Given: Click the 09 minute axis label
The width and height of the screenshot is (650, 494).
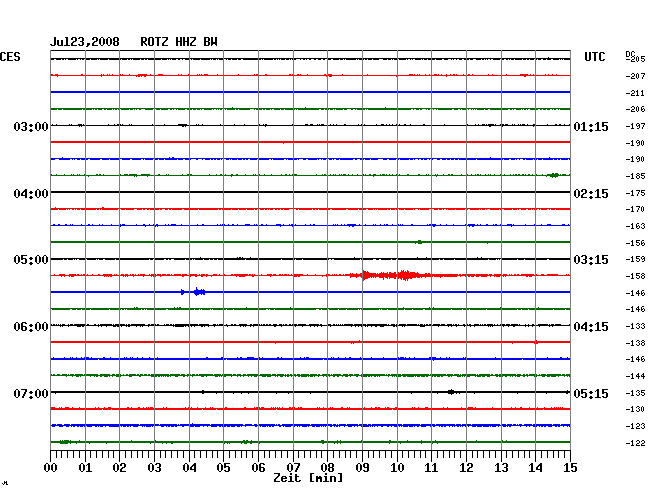Looking at the screenshot, I should (362, 468).
